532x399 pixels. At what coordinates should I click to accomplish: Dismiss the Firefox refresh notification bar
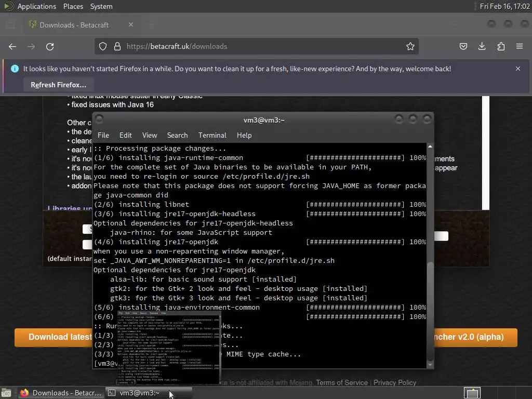click(518, 69)
